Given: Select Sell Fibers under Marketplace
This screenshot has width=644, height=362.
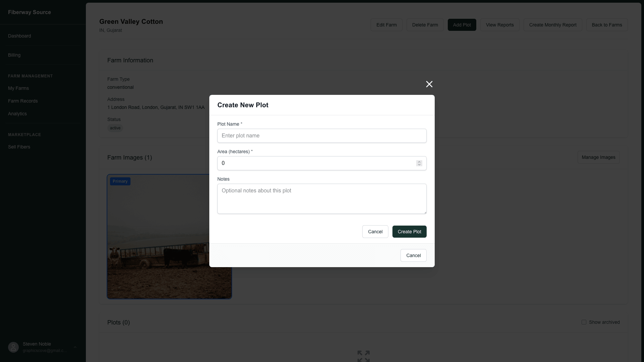Looking at the screenshot, I should coord(19,147).
